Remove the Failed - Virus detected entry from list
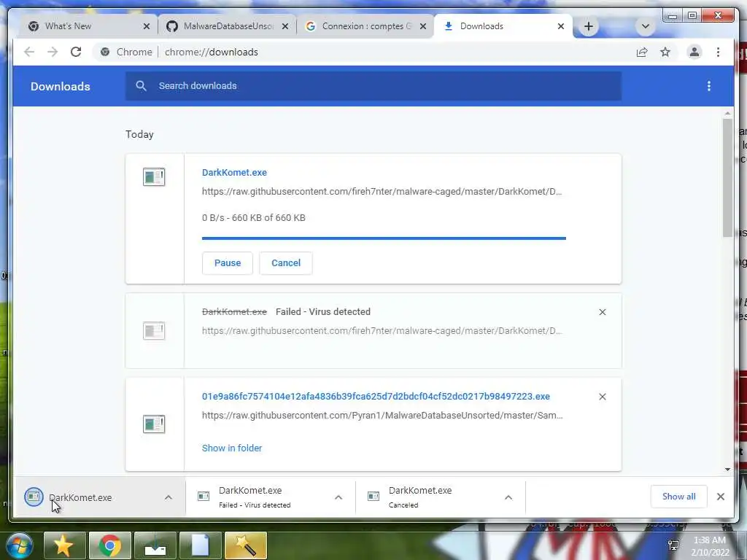The width and height of the screenshot is (747, 560). 602,312
